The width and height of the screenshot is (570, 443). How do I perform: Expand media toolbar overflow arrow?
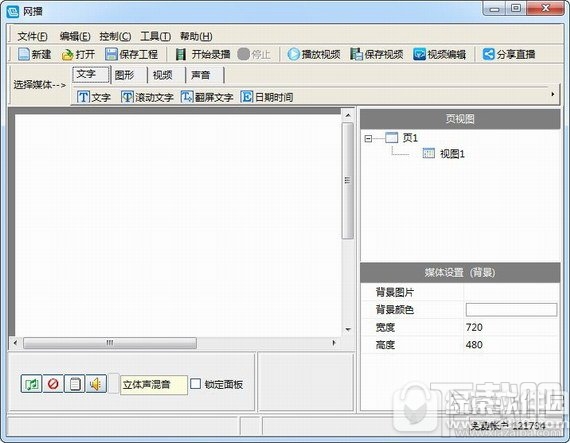pos(553,94)
